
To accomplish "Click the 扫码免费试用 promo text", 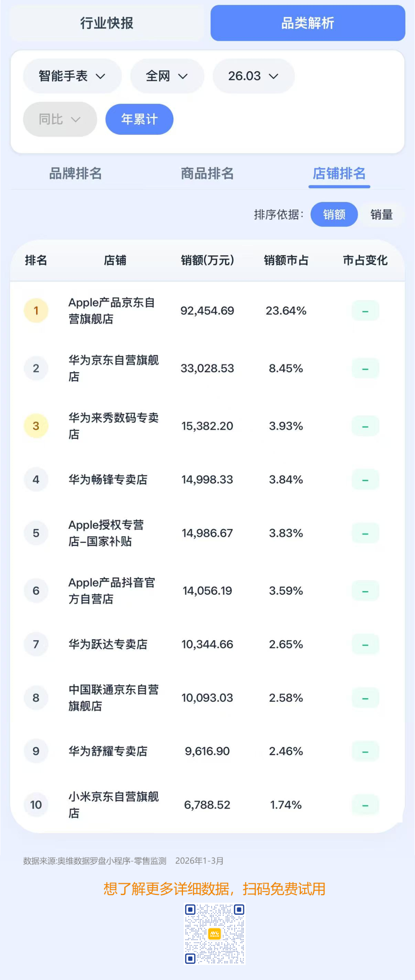I will (x=284, y=889).
